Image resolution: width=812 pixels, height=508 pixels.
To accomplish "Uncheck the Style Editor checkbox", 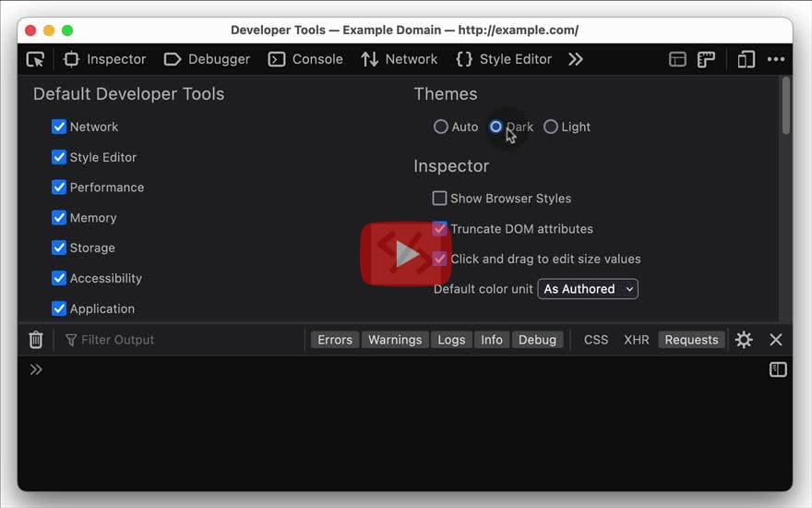I will [x=59, y=157].
